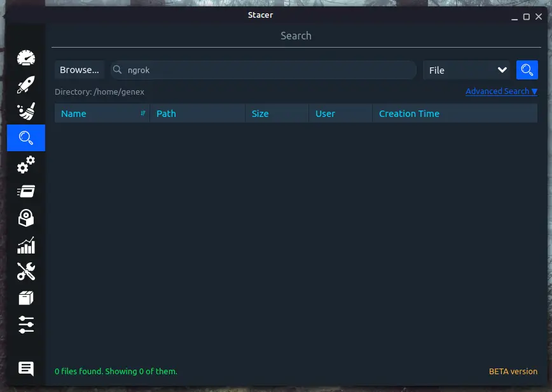Screen dimensions: 552x392
Task: Open Settings sliders icon
Action: [x=26, y=325]
